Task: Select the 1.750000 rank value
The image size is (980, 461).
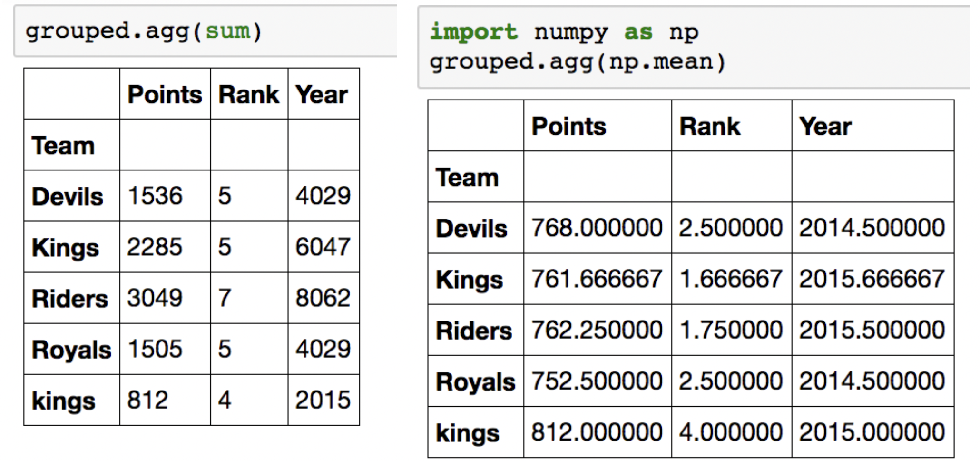Action: (731, 330)
